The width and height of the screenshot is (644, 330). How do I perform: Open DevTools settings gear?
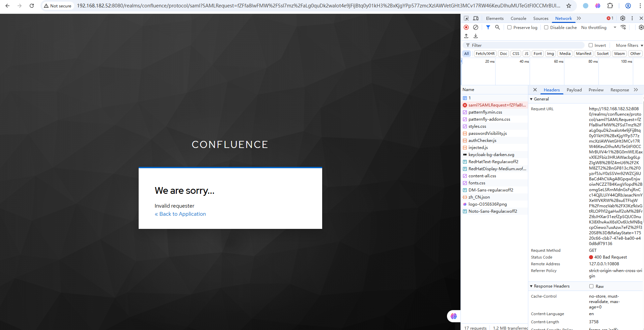(623, 18)
